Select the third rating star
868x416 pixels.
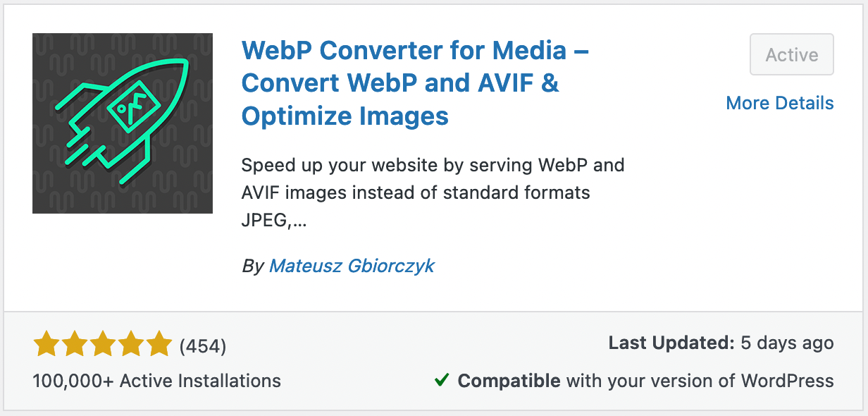pos(103,345)
